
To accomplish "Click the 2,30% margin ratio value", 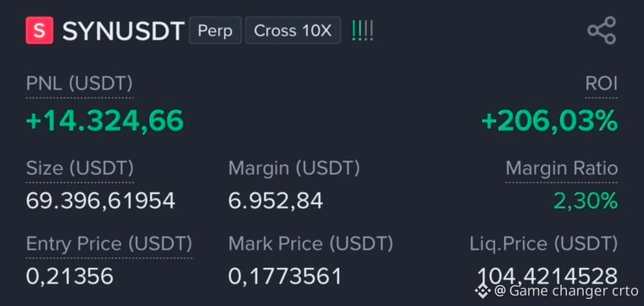I will (x=586, y=201).
